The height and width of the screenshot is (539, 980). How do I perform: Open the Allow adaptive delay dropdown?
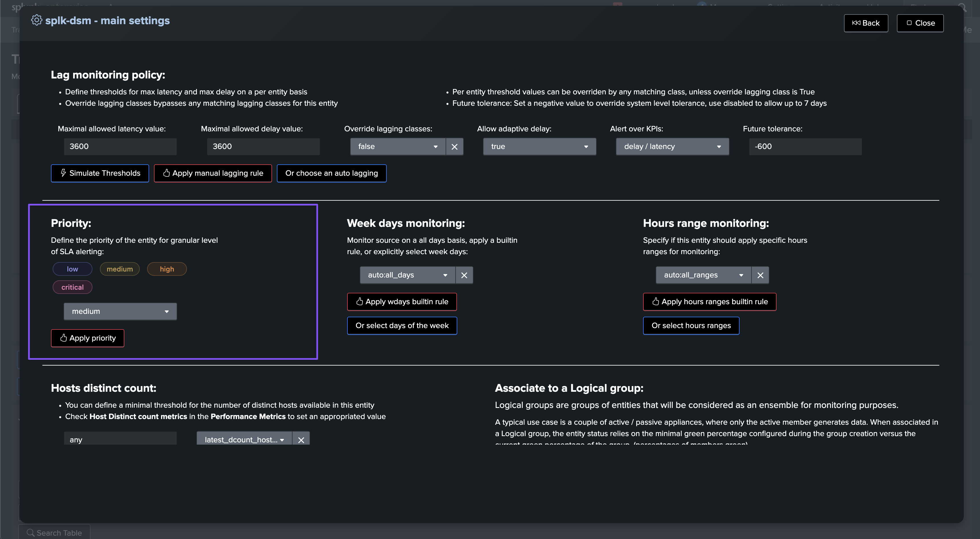pos(540,147)
